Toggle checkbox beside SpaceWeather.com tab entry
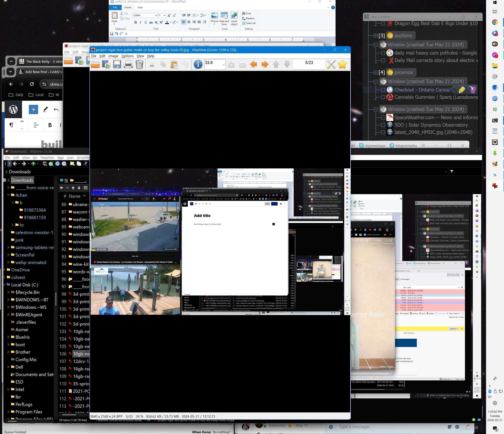The image size is (504, 434). (x=383, y=118)
